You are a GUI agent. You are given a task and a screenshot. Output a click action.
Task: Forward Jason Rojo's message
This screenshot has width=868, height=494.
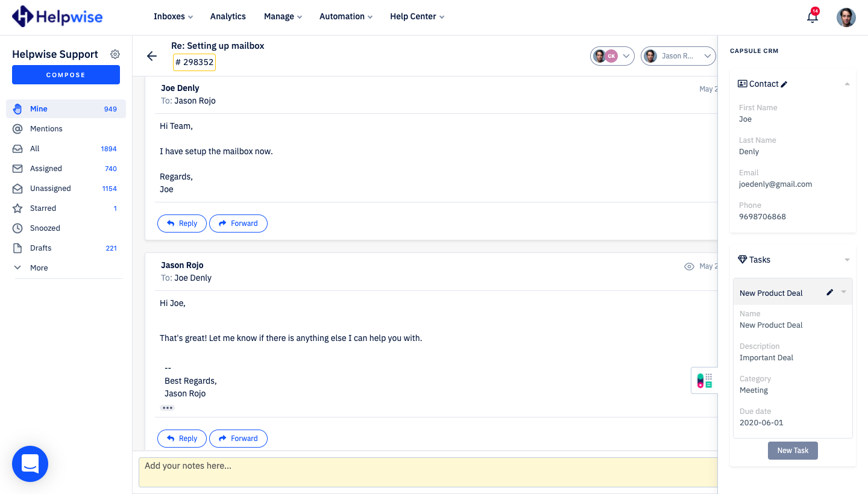(x=238, y=438)
